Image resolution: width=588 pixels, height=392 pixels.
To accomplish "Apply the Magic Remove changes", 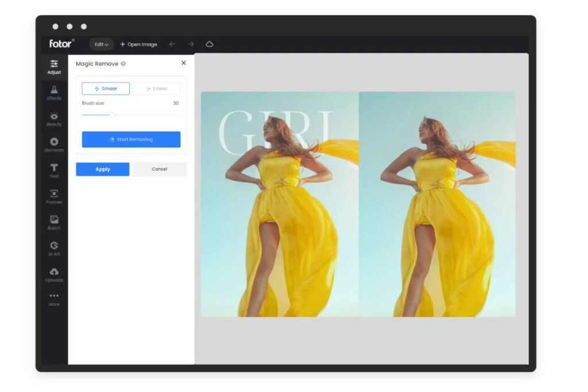I will (x=102, y=169).
